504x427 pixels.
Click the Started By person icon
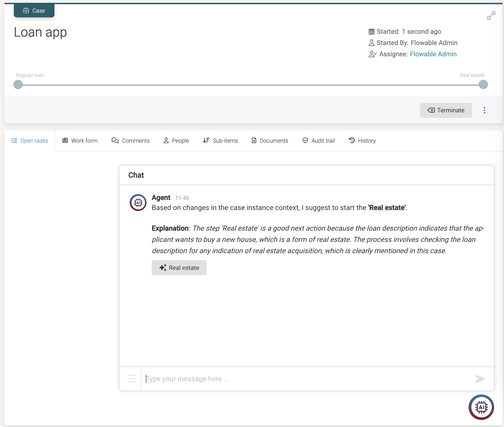(372, 43)
